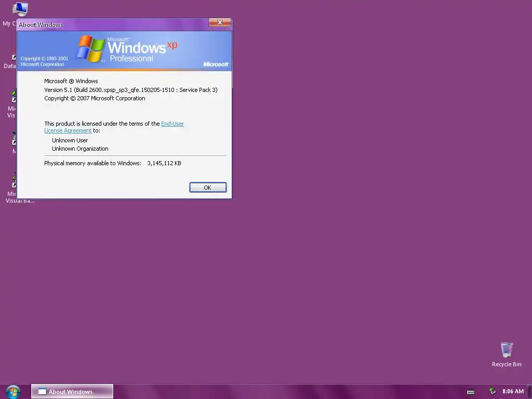This screenshot has width=532, height=399.
Task: Click the on-screen keyboard tray icon
Action: click(471, 392)
